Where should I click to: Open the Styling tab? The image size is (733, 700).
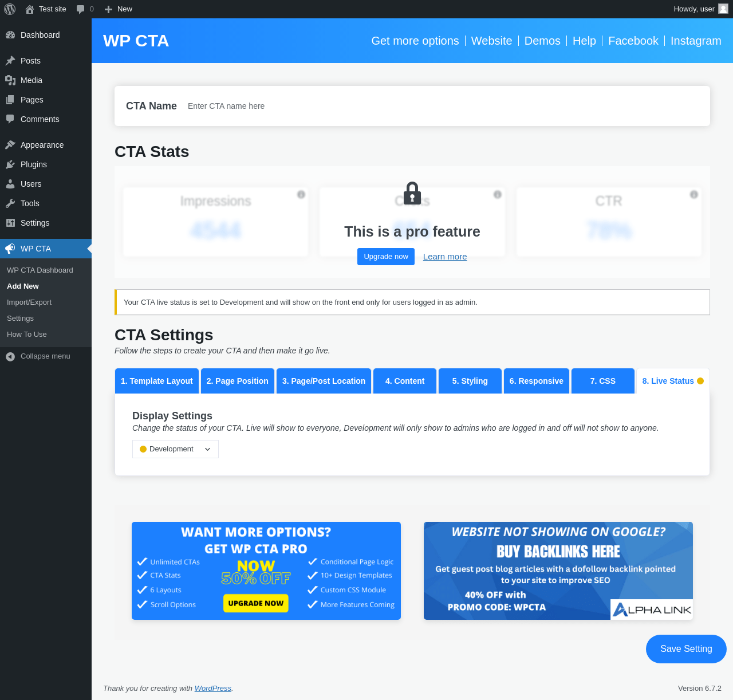point(470,381)
